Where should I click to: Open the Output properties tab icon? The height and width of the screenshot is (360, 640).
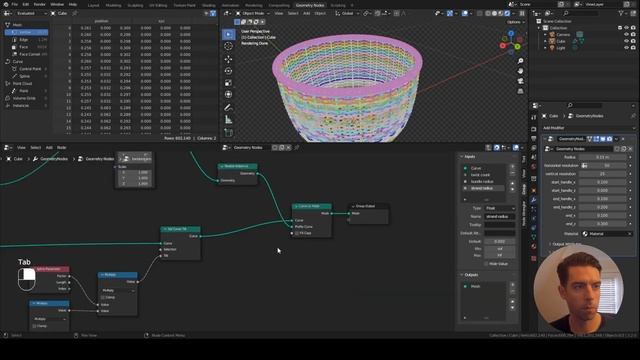tap(533, 139)
